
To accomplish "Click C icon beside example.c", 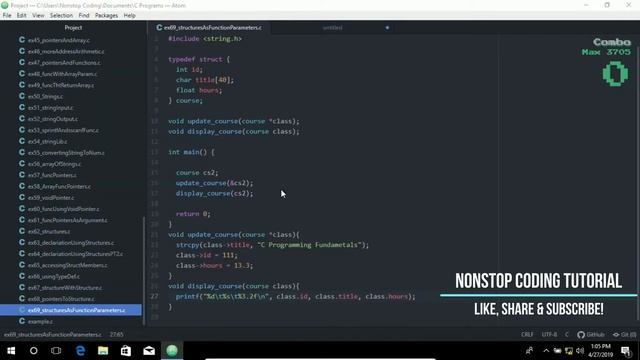I will (22, 321).
